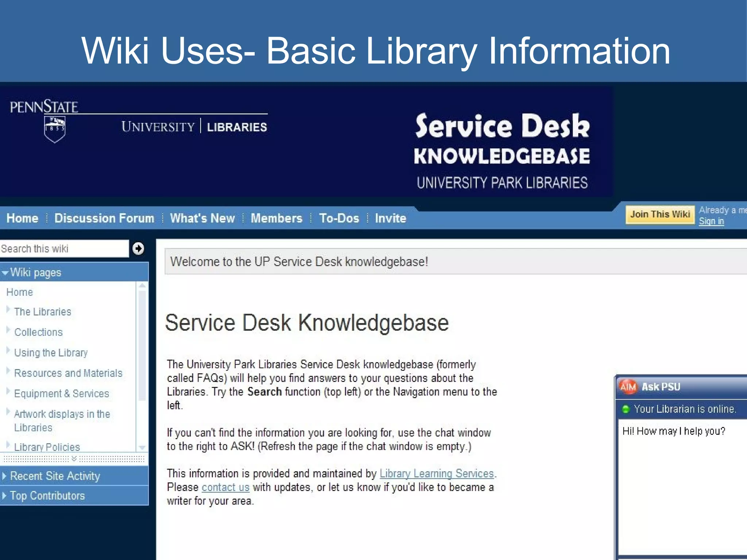Screen dimensions: 747x560
Task: Expand Equipment & Services tree arrow
Action: click(8, 391)
